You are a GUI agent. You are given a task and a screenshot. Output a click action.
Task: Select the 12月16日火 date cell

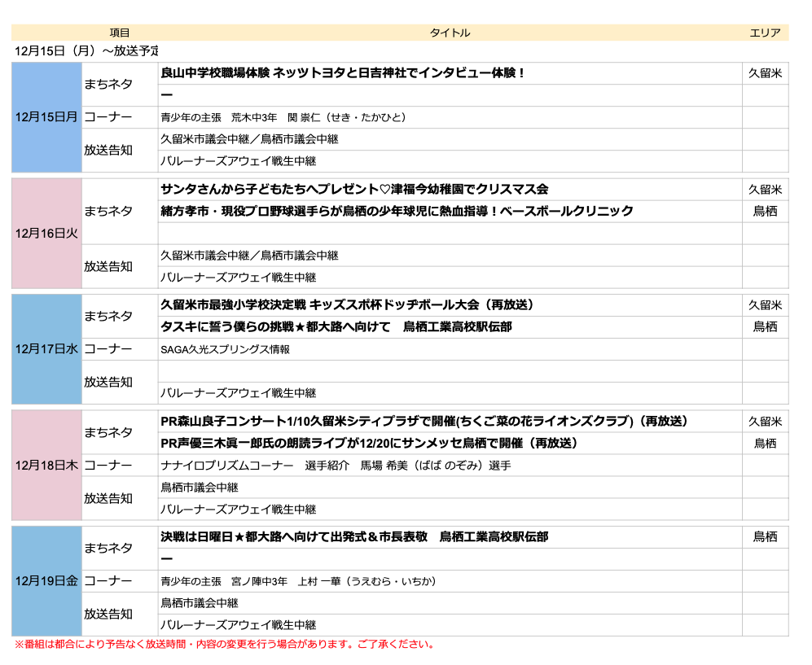click(46, 234)
